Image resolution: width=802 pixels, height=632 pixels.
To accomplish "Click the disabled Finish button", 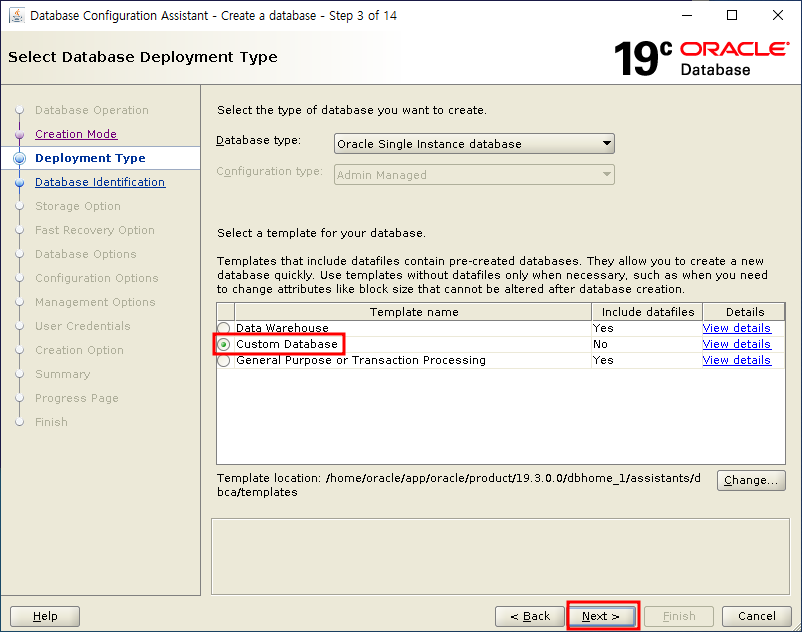I will click(679, 616).
